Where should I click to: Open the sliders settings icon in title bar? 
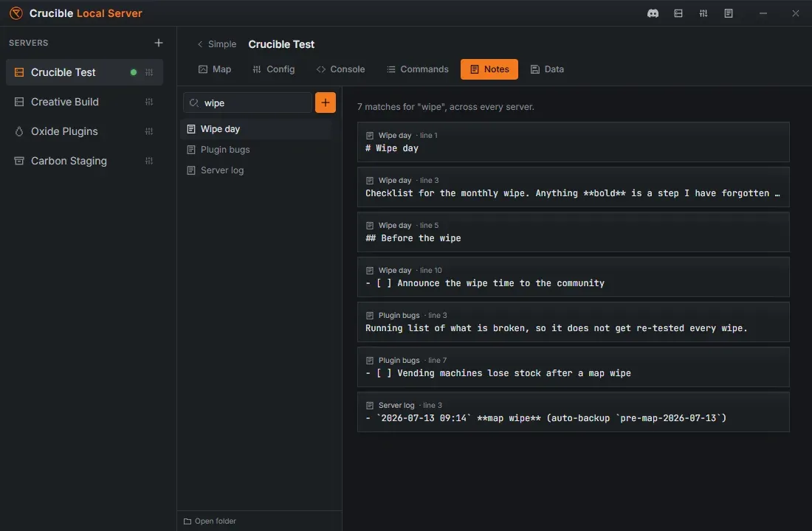click(703, 13)
